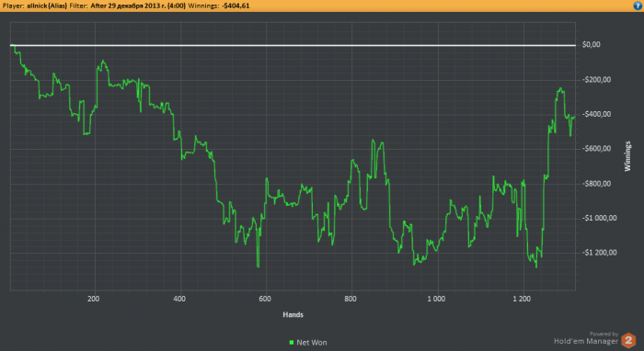Click the filter date After 29 декабря 2013
Image resolution: width=644 pixels, height=351 pixels.
138,6
